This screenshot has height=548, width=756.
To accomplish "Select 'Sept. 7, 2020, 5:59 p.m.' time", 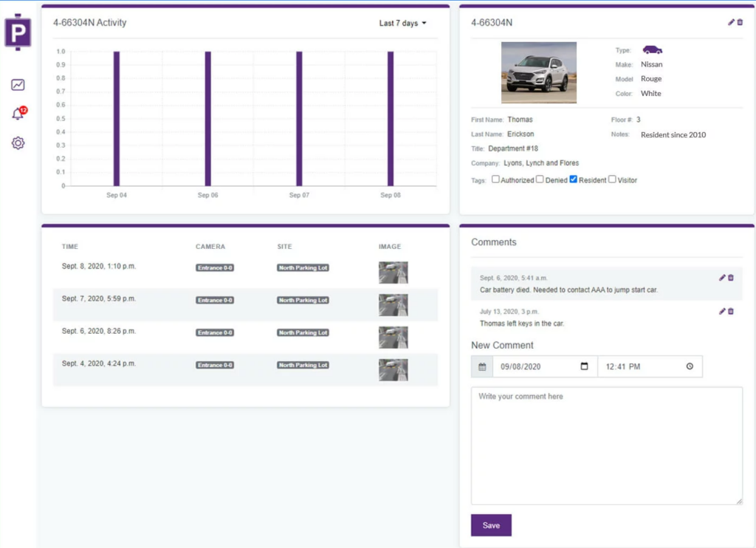I will point(99,298).
